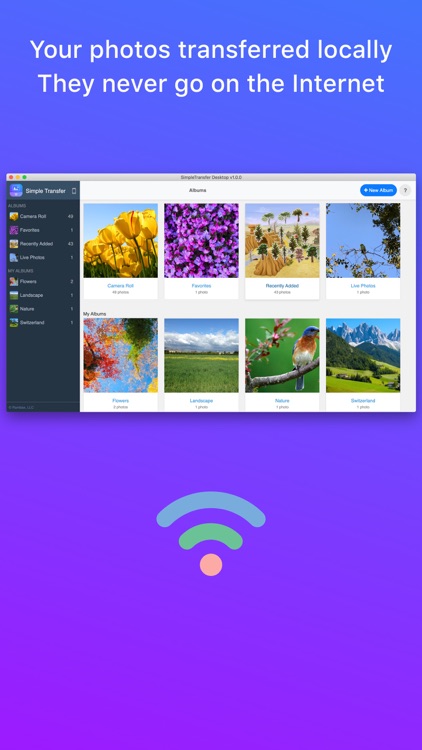The width and height of the screenshot is (422, 750).
Task: Open the yellow tulips Camera Roll thumbnail
Action: pos(121,241)
